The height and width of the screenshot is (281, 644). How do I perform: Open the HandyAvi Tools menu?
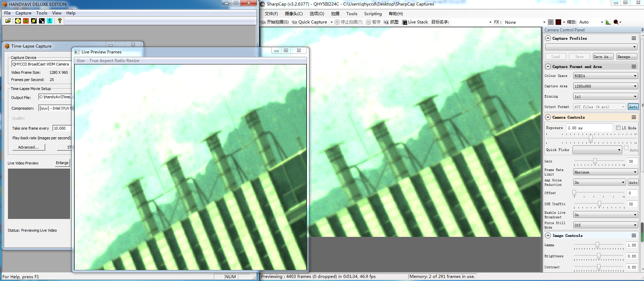coord(42,13)
